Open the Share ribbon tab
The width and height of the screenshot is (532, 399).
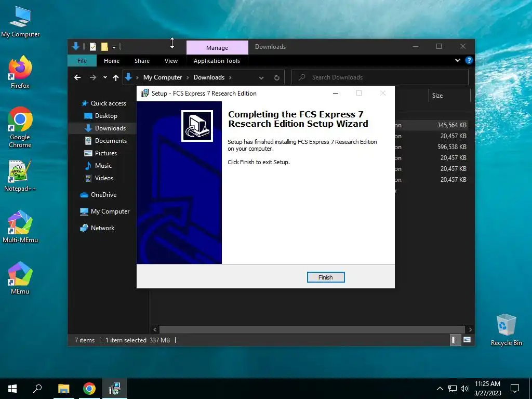tap(142, 61)
